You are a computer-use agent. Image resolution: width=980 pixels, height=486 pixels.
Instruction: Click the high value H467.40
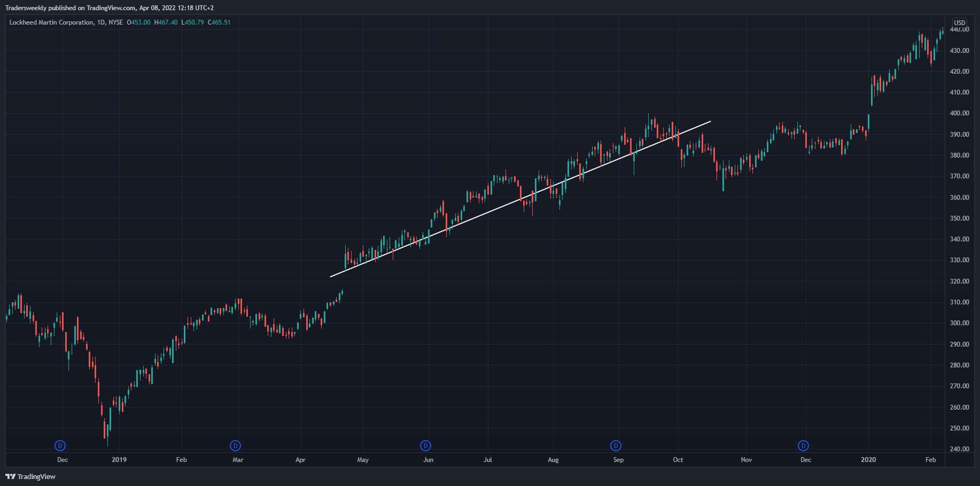tap(166, 22)
